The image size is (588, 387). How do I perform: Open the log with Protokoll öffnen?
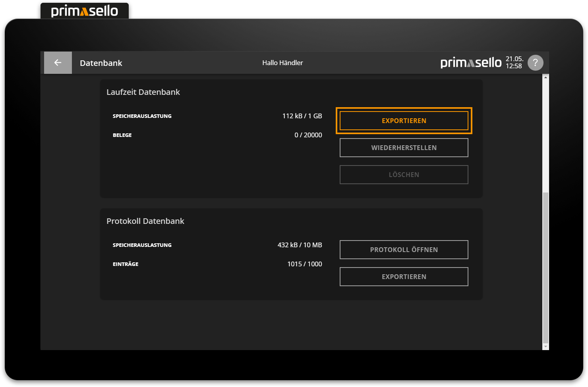tap(404, 250)
